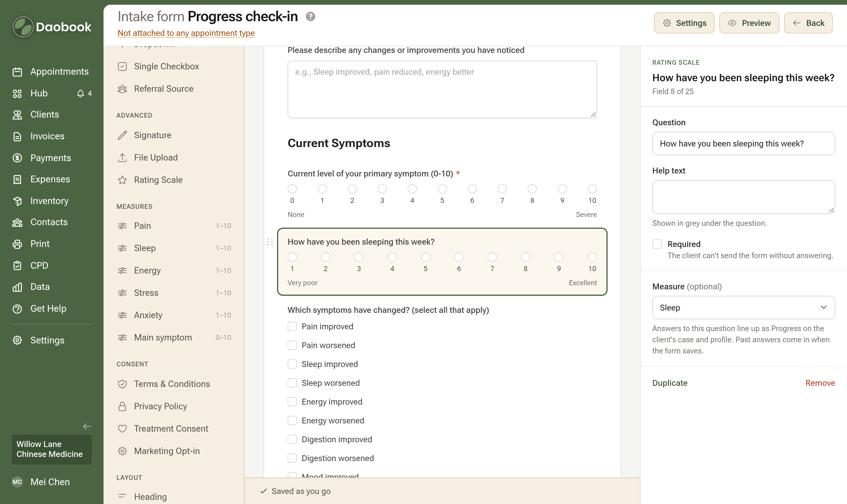Add the Terms & Conditions consent block
This screenshot has height=504, width=847.
coord(174,384)
